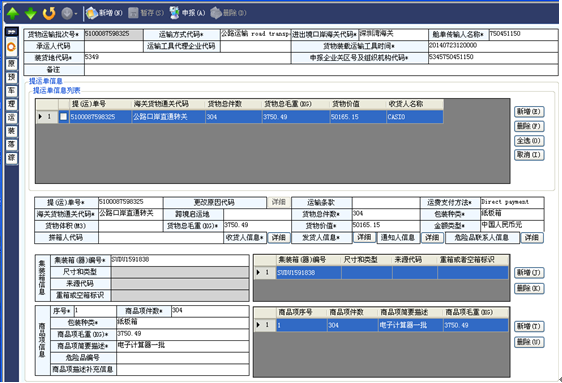The image size is (562, 383).
Task: Expand the sidebar using the top double-arrow button
Action: pos(11,32)
